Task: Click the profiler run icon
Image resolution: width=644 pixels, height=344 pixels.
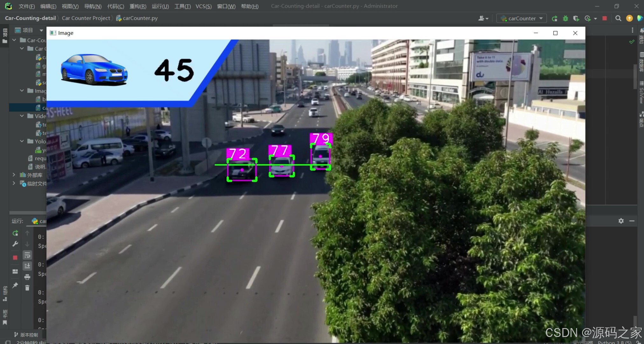Action: (x=588, y=18)
